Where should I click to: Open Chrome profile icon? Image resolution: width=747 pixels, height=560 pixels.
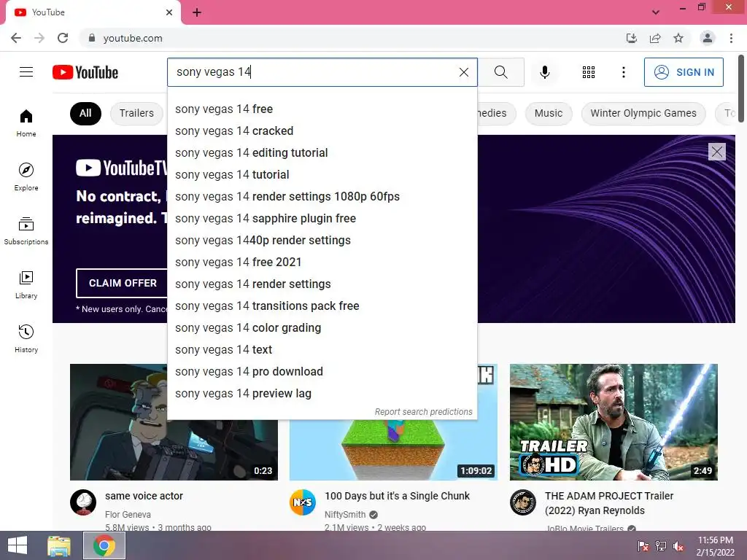[x=708, y=38]
